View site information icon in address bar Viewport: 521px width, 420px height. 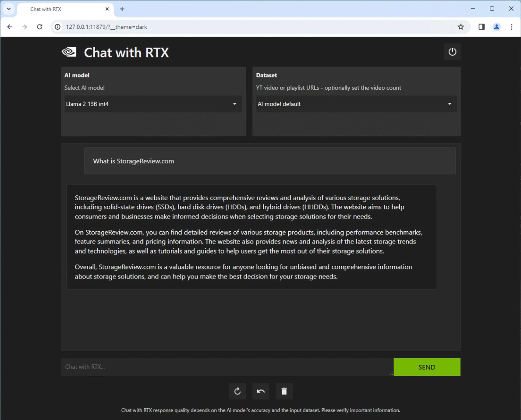[57, 27]
